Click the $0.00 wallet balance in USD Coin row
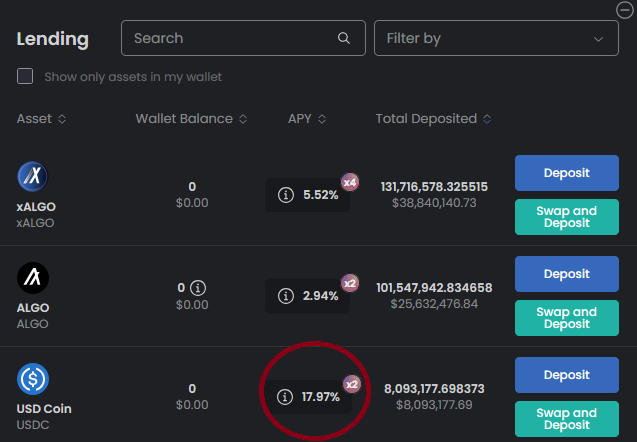The image size is (637, 442). [192, 405]
